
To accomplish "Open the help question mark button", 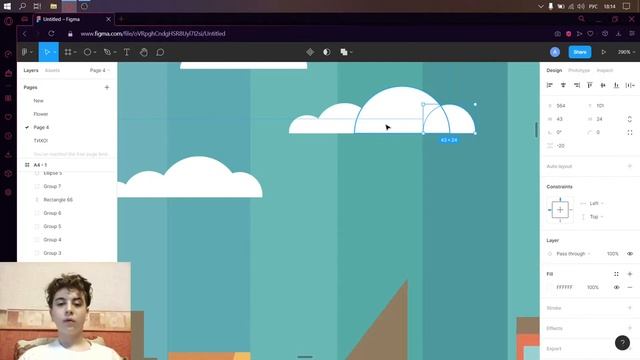I will pos(622,343).
